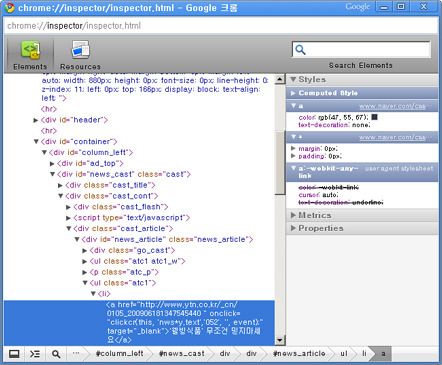442x365 pixels.
Task: Select #news_cast in breadcrumb bar
Action: coord(181,354)
